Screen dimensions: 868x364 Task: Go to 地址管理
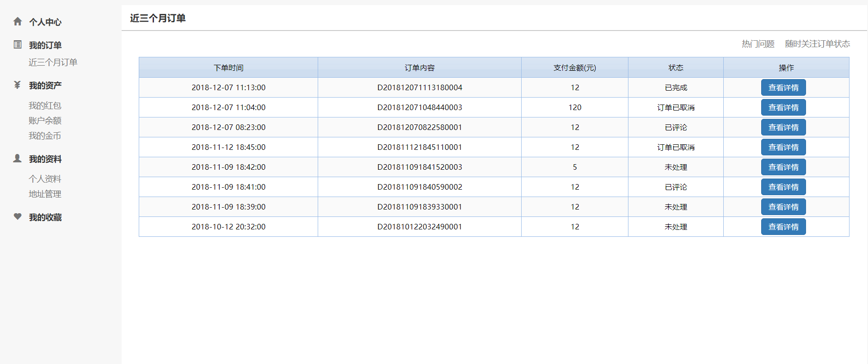coord(45,194)
